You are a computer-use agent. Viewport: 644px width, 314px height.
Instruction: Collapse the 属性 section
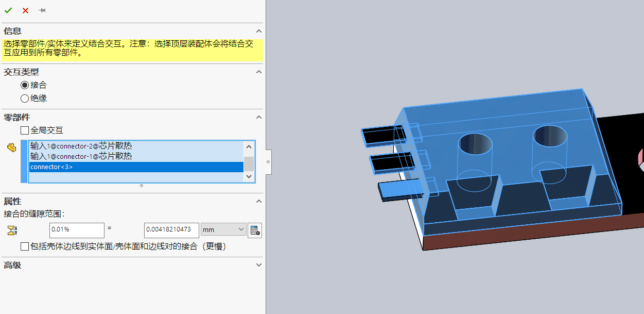(259, 201)
